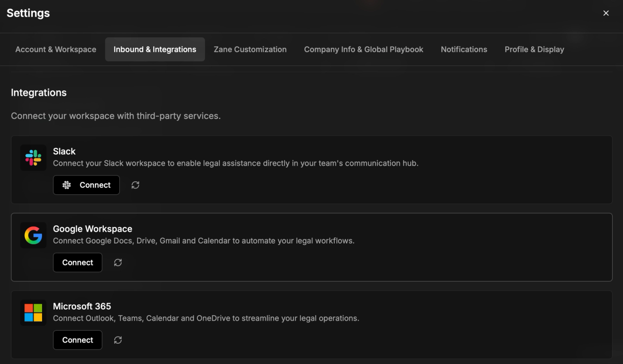Open the Account & Workspace tab

(x=56, y=49)
